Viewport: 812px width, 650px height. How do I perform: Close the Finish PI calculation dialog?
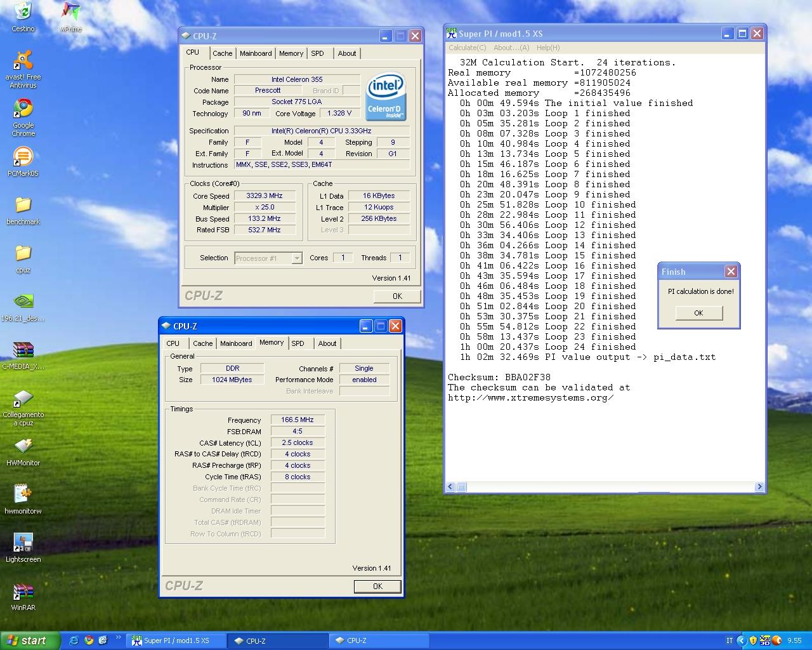pos(731,272)
